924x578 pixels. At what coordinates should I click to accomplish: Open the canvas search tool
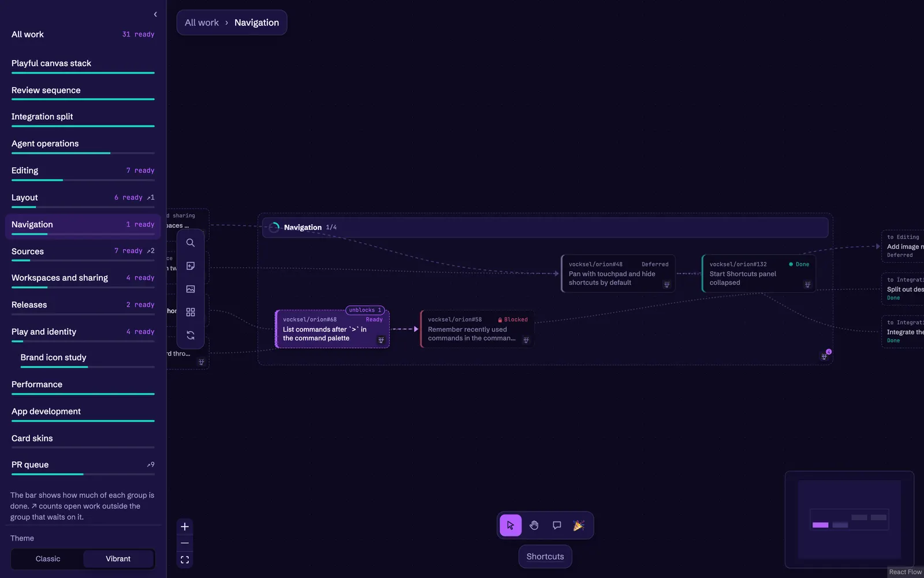(191, 243)
